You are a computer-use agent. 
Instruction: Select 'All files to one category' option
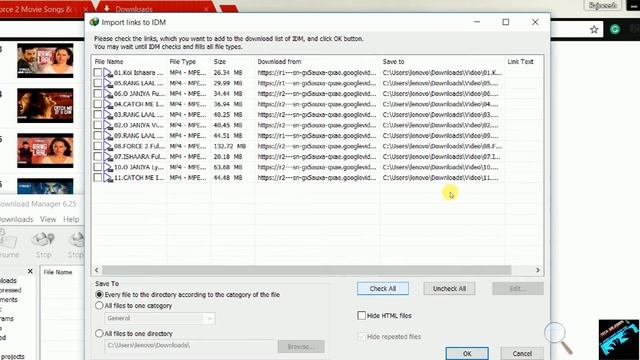coord(99,306)
